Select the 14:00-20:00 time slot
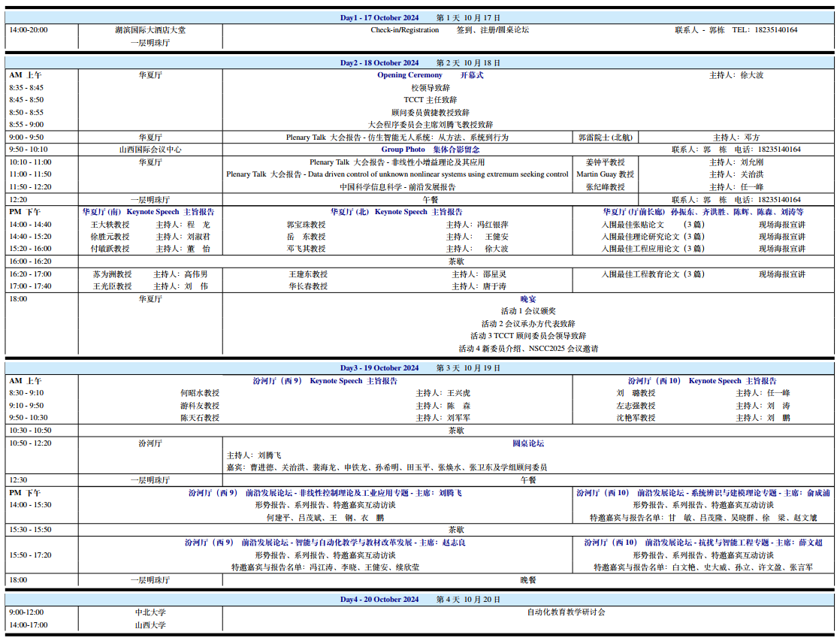The image size is (840, 641). coord(29,30)
